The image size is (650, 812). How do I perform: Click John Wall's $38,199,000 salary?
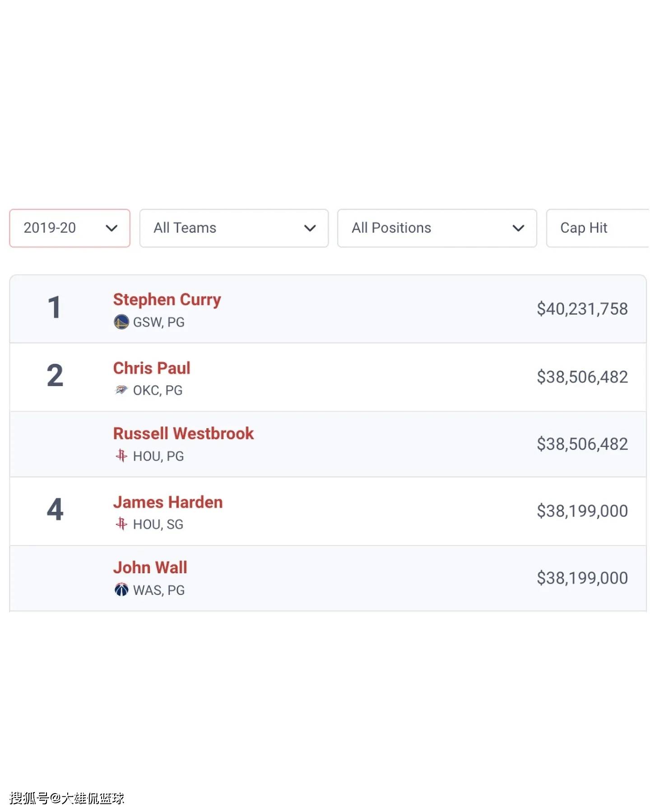click(582, 578)
